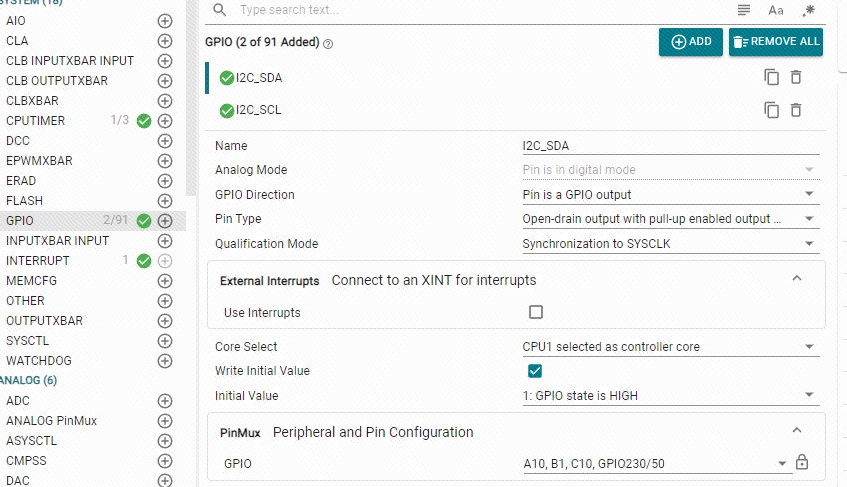Collapse the External Interrupts section
The image size is (847, 487).
797,279
